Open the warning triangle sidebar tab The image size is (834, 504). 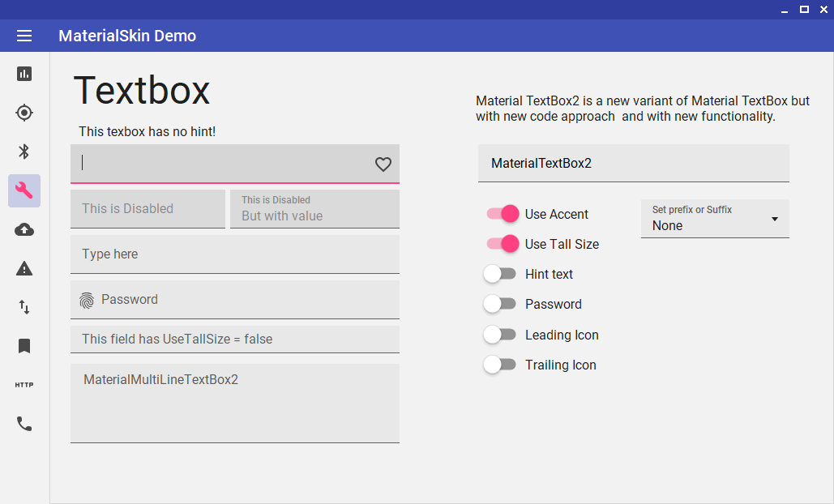(24, 268)
